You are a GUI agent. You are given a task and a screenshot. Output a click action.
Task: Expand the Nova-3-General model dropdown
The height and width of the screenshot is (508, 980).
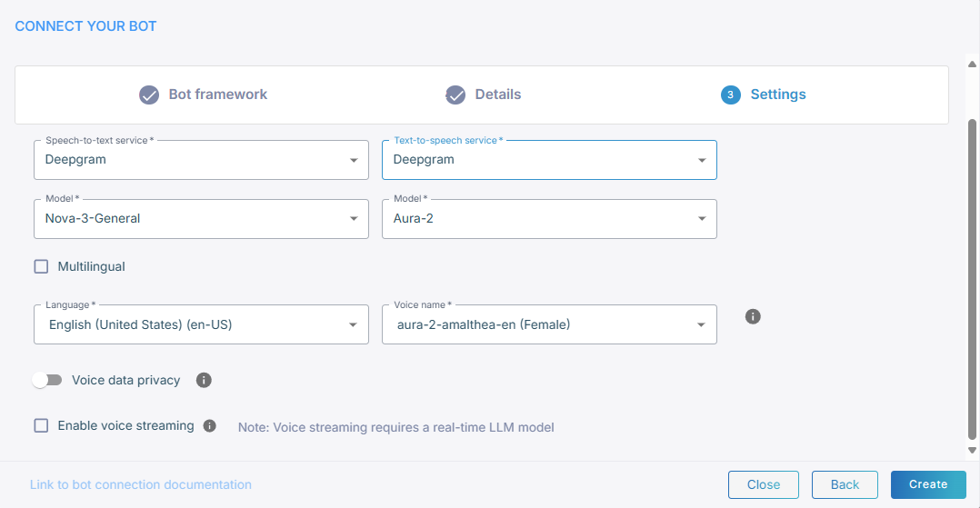pyautogui.click(x=201, y=219)
